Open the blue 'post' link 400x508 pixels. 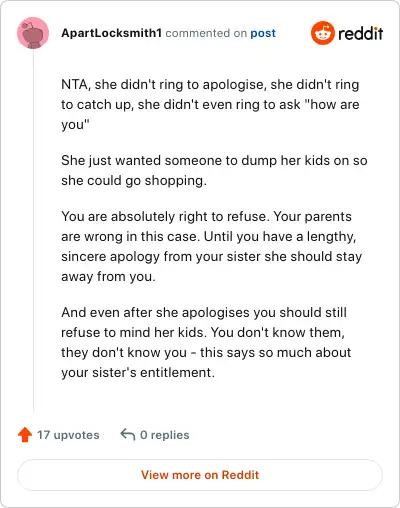pos(263,33)
